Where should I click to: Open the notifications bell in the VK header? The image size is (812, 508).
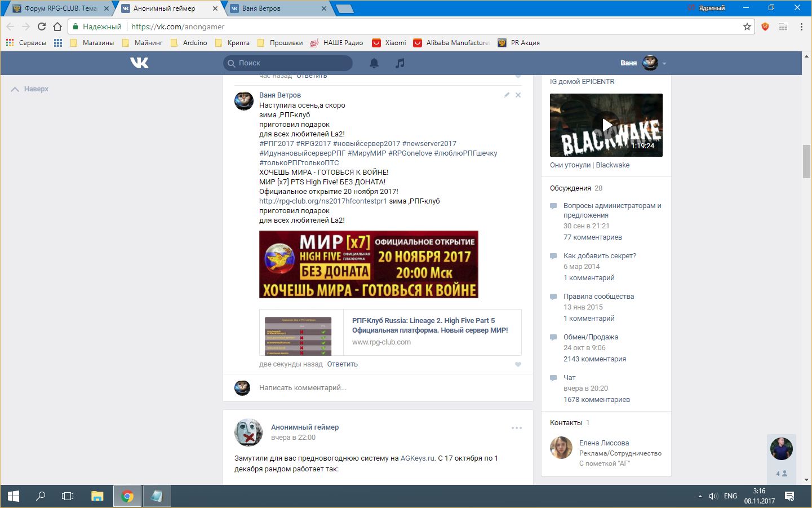coord(374,63)
